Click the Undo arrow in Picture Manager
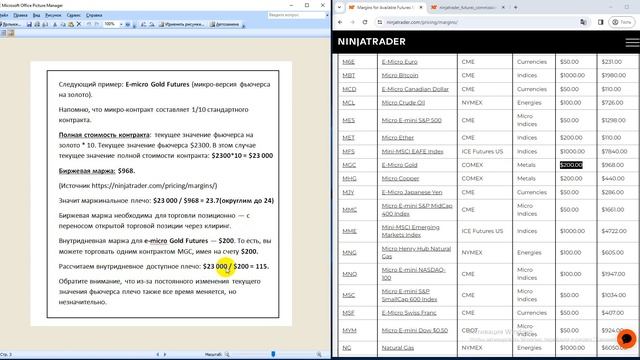This screenshot has width=640, height=360. click(x=89, y=24)
